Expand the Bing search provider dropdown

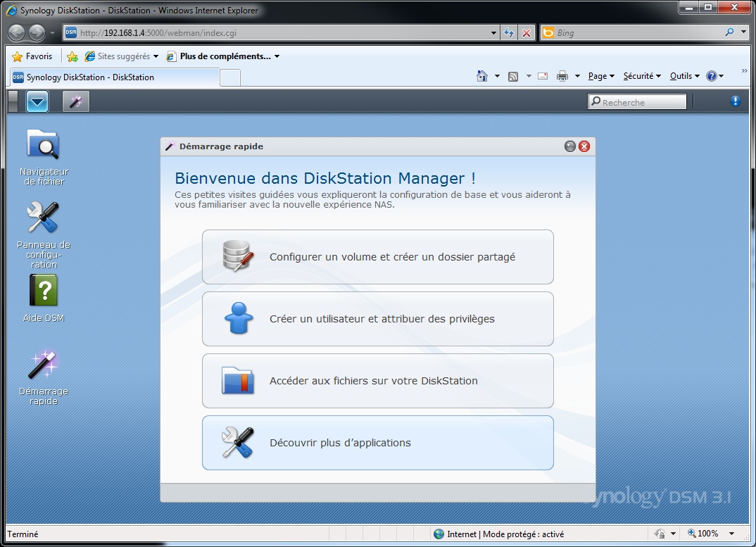point(743,32)
